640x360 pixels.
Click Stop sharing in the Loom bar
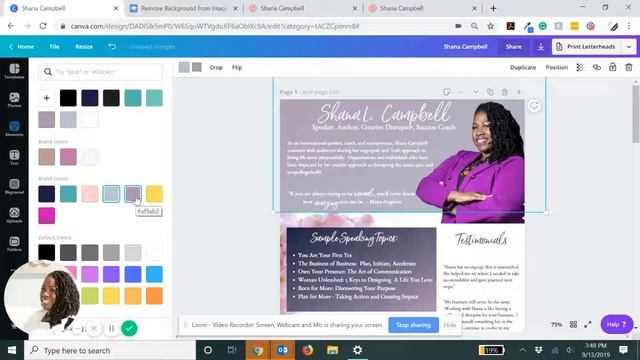coord(413,325)
